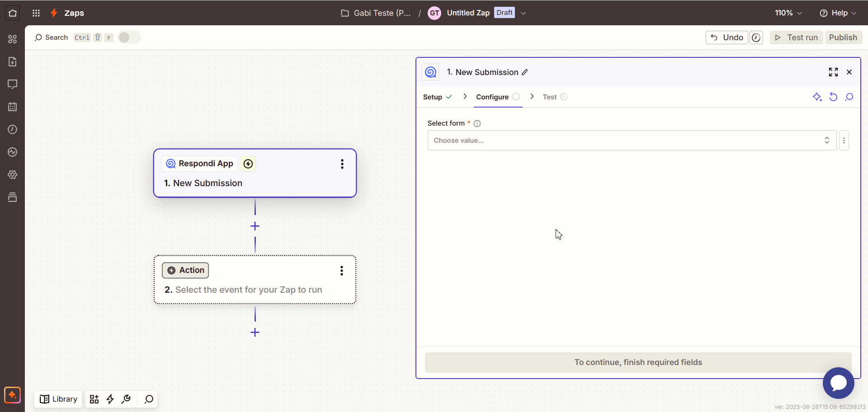
Task: Switch to the Setup tab
Action: click(x=438, y=97)
